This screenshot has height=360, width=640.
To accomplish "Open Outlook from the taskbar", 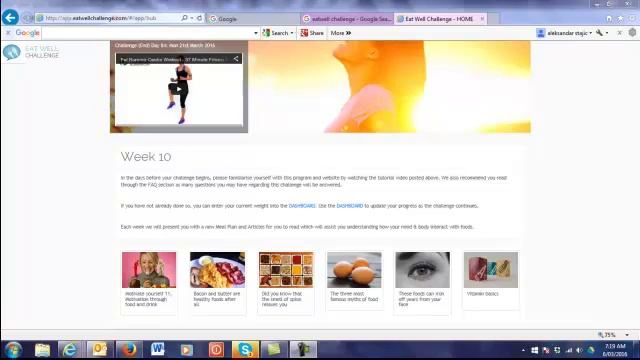I will [x=99, y=350].
